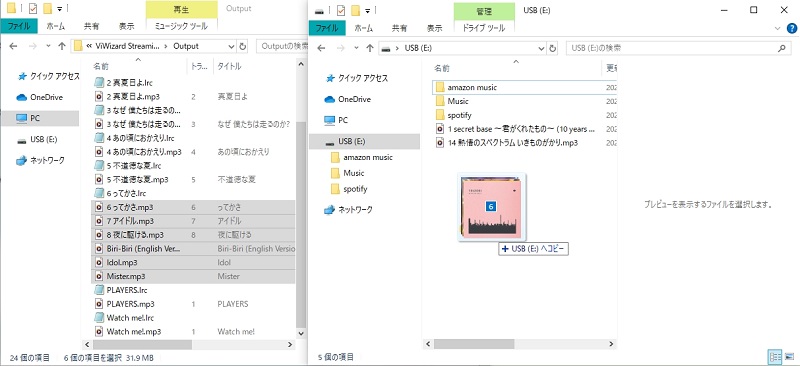Click Back arrow in Output window
This screenshot has width=800, height=366.
[x=14, y=46]
